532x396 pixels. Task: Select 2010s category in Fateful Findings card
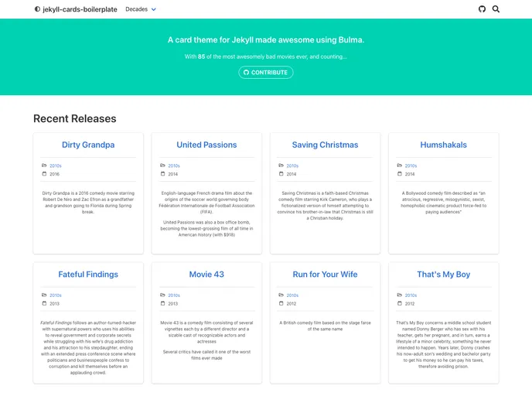click(x=56, y=295)
